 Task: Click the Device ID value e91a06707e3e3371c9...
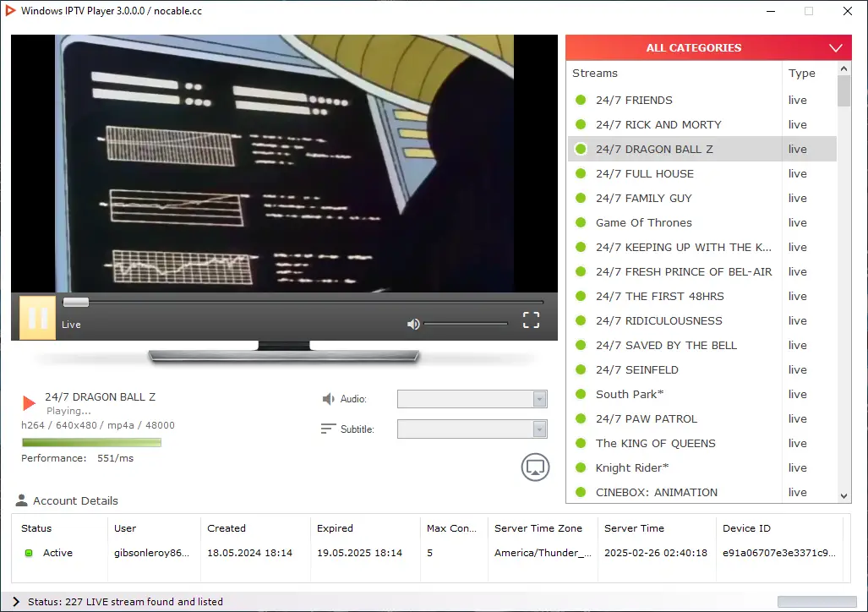pos(779,553)
